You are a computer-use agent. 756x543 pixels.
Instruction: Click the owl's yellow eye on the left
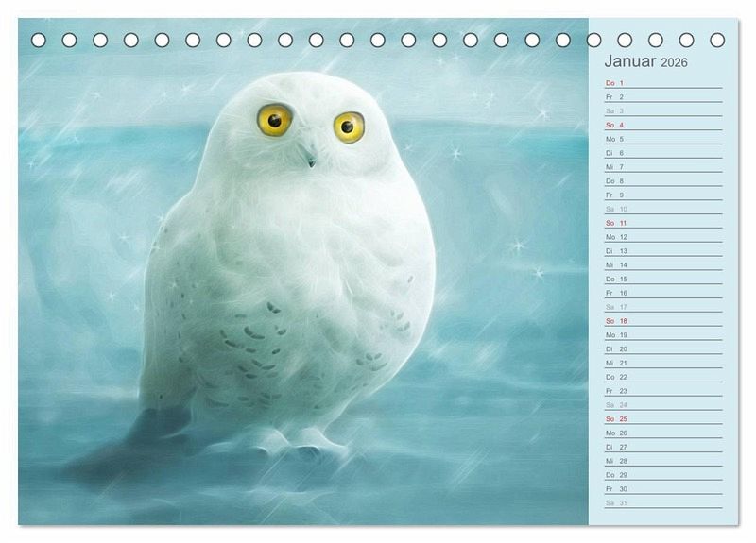pyautogui.click(x=275, y=119)
